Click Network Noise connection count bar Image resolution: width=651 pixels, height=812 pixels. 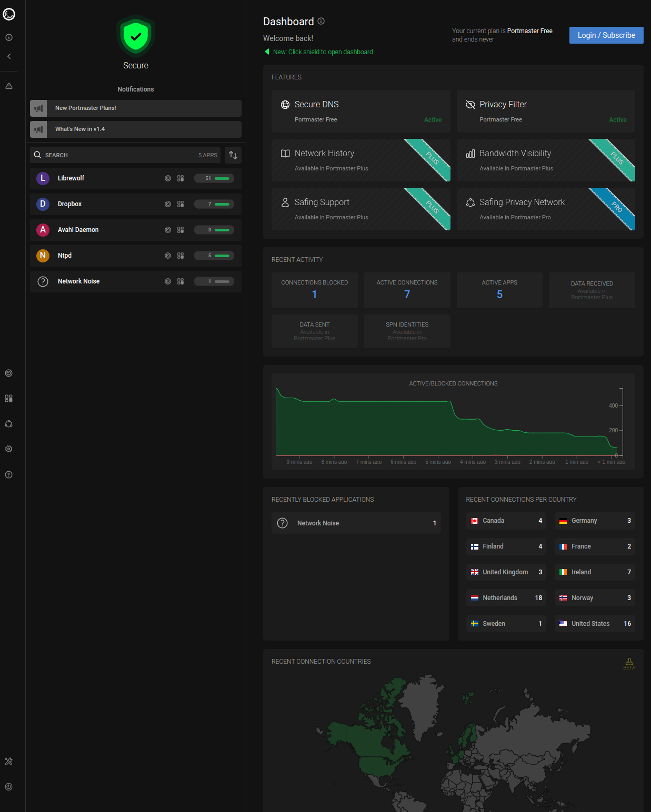point(214,281)
